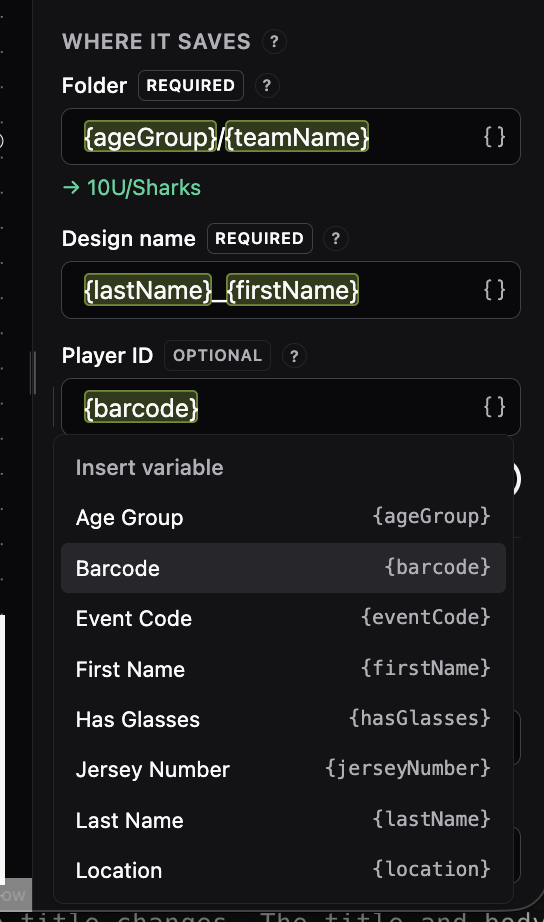
Task: Open the Player ID help icon
Action: click(294, 356)
